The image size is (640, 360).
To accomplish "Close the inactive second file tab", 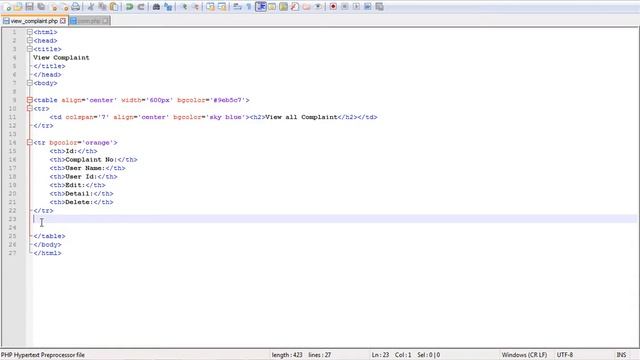I will [x=105, y=21].
